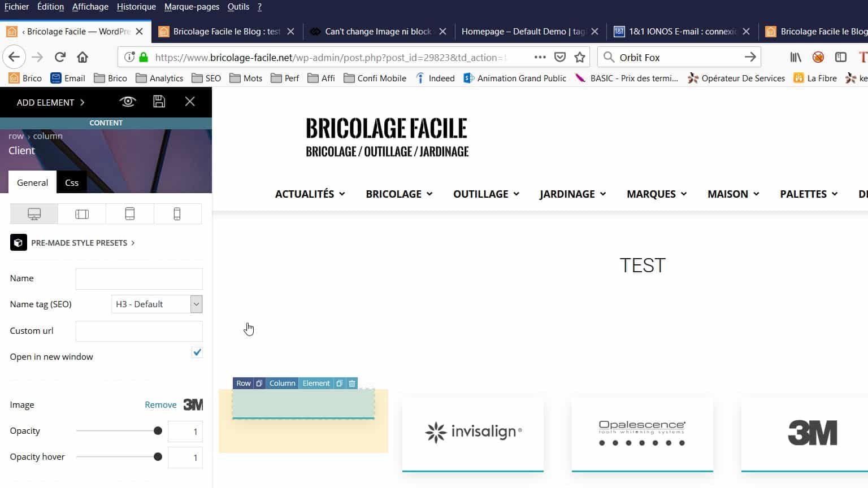Expand Pre-made Style Presets
868x488 pixels.
[83, 243]
